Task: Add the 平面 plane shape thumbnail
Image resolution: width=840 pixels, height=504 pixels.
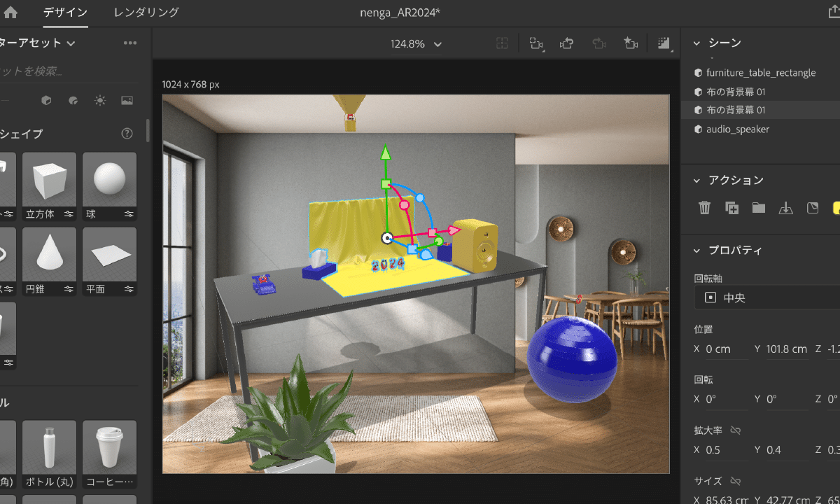Action: point(109,254)
